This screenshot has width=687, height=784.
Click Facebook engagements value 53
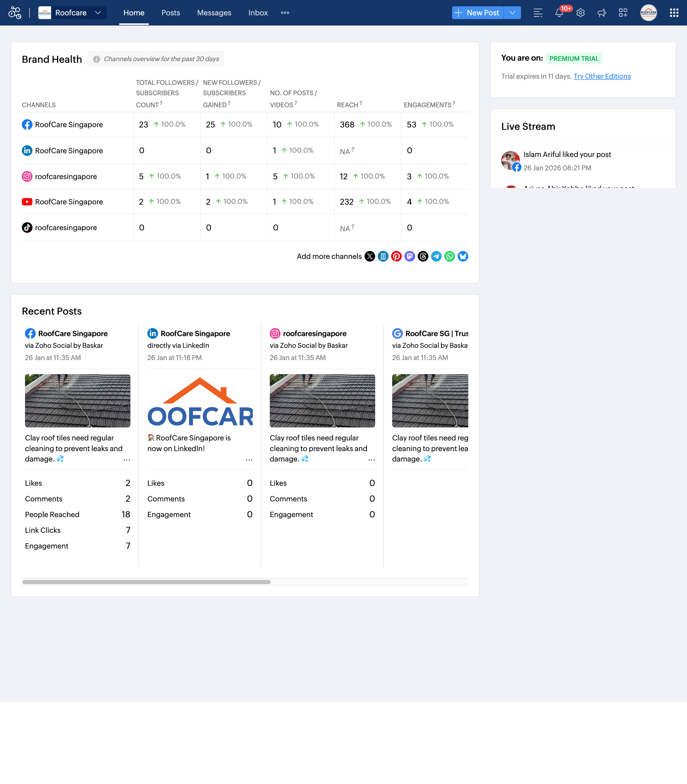click(x=411, y=124)
